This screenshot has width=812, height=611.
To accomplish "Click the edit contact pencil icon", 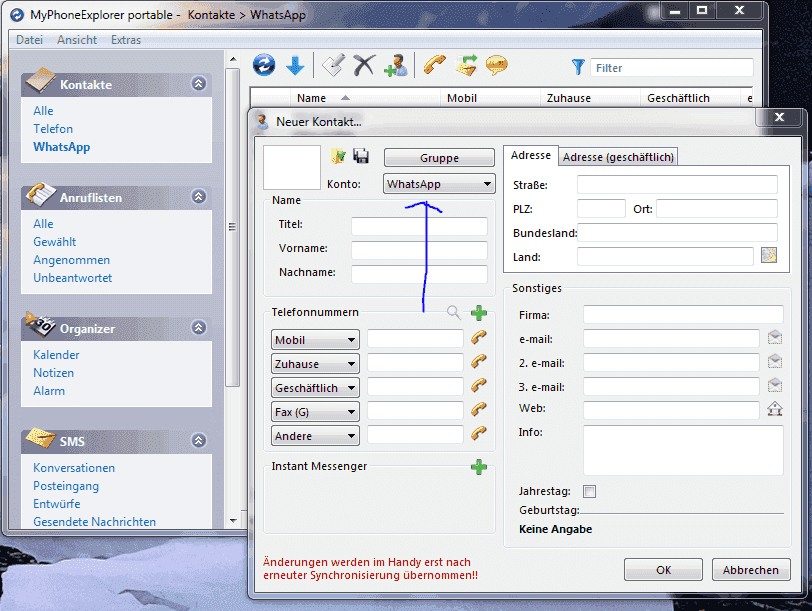I will (334, 66).
